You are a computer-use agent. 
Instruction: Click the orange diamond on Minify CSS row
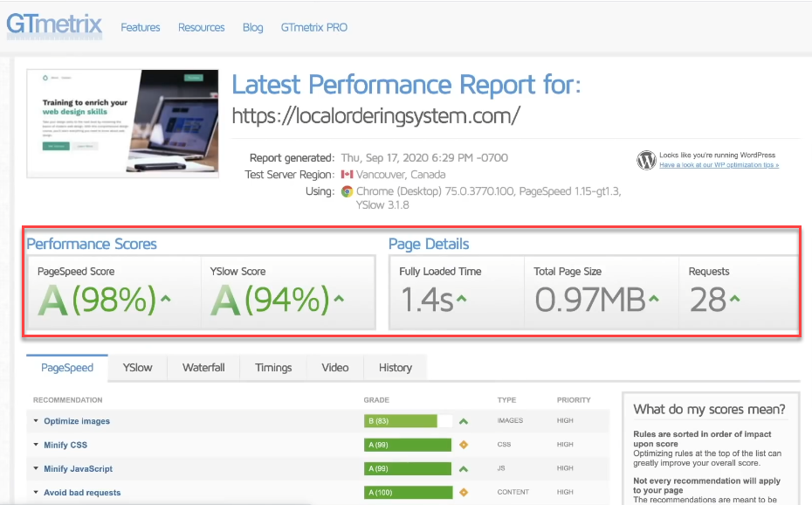[464, 445]
